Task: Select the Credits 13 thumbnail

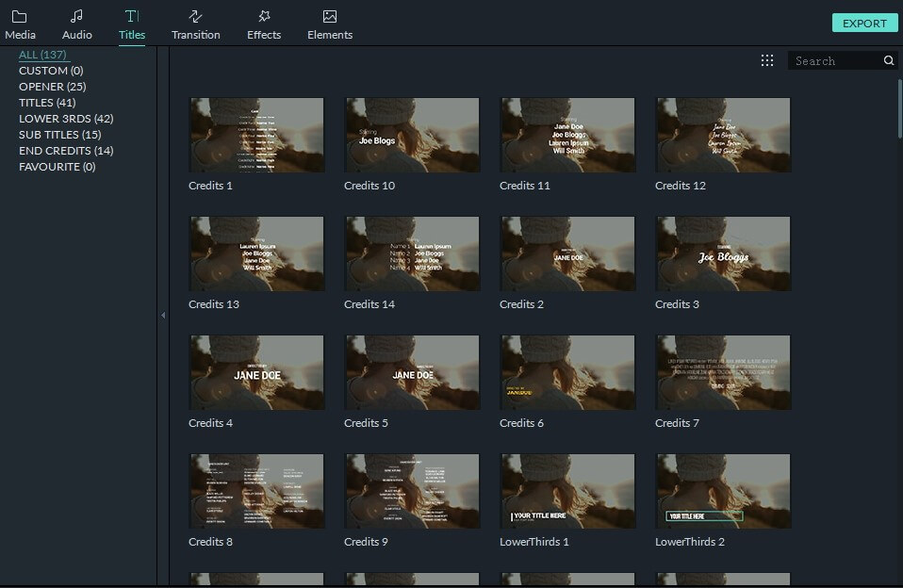Action: [256, 253]
